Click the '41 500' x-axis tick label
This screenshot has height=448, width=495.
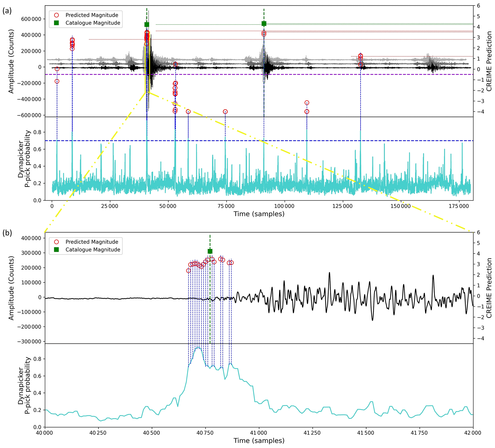click(366, 433)
